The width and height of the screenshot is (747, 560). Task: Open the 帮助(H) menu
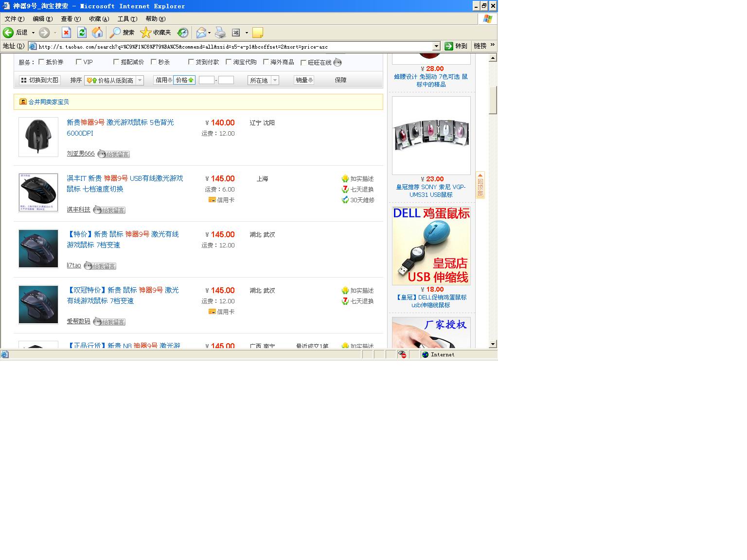point(156,19)
